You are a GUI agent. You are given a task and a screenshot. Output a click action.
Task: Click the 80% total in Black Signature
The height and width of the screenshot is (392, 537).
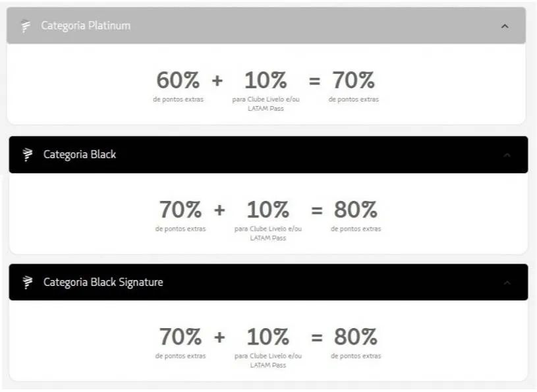coord(355,337)
